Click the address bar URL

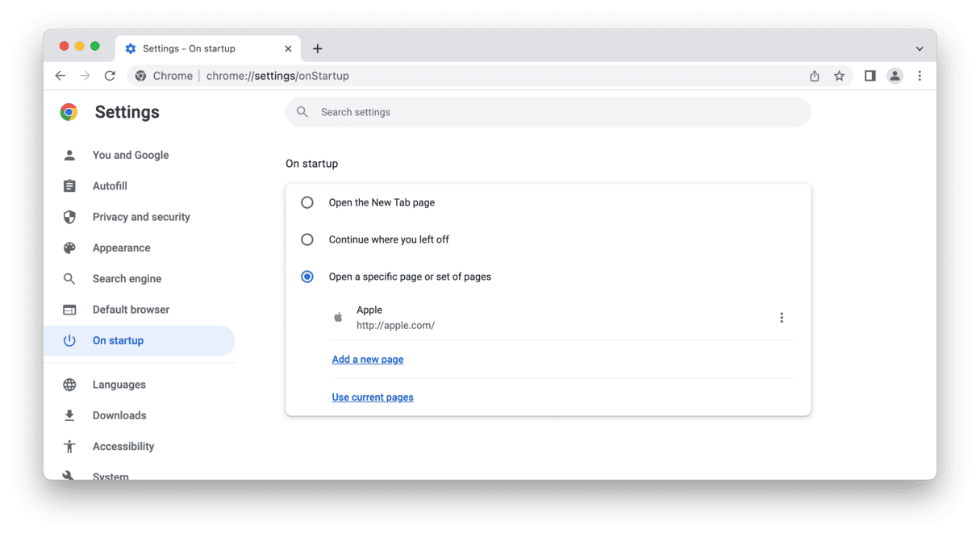(277, 76)
